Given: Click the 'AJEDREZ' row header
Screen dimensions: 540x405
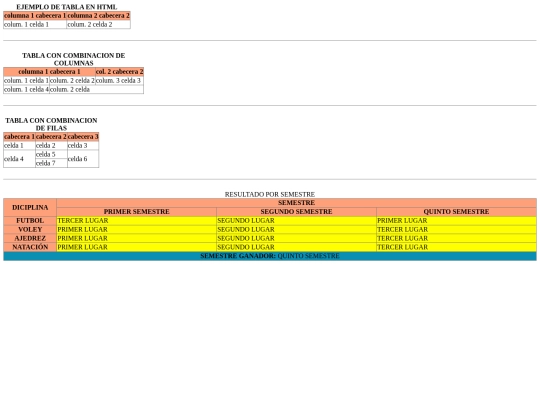Looking at the screenshot, I should tap(30, 239).
